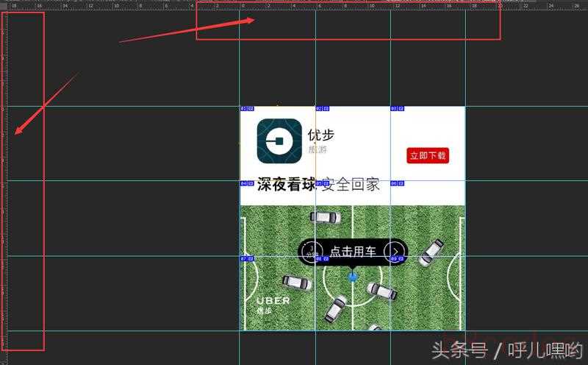The image size is (588, 365).
Task: Select slice 07 badge
Action: pos(247,259)
